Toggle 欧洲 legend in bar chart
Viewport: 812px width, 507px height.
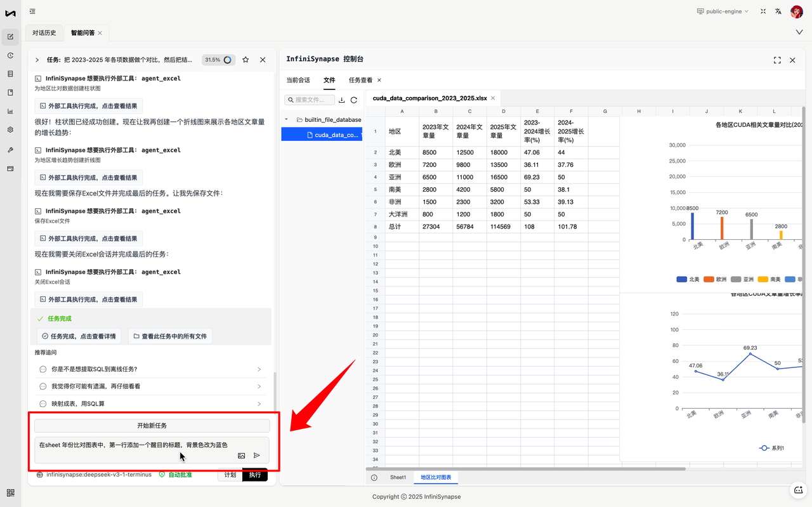coord(715,279)
